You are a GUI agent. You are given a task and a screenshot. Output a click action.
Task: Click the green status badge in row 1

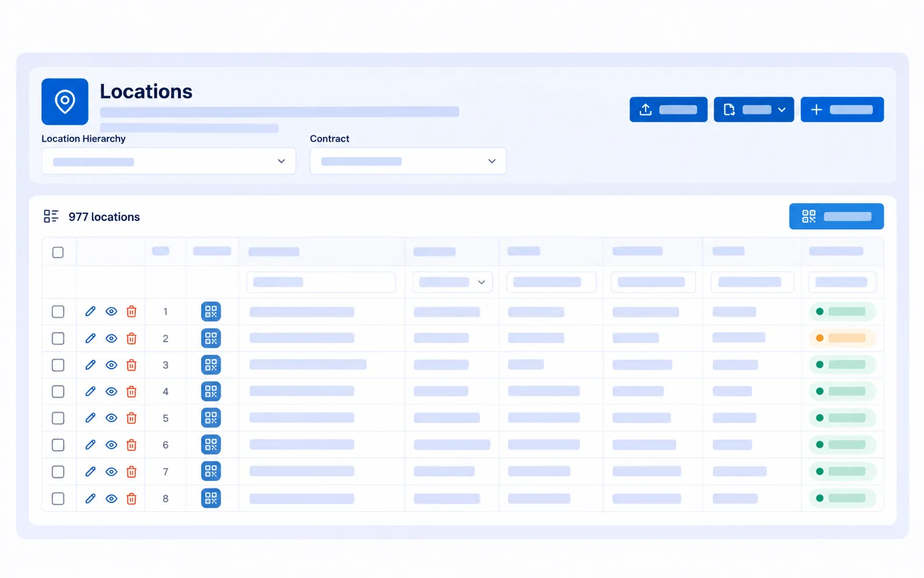(842, 312)
